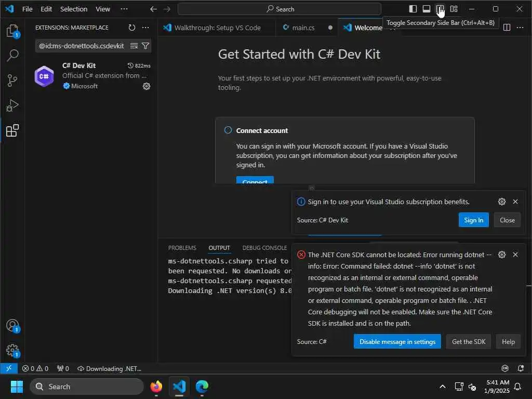Toggle the bottom Panel layout button

(426, 9)
